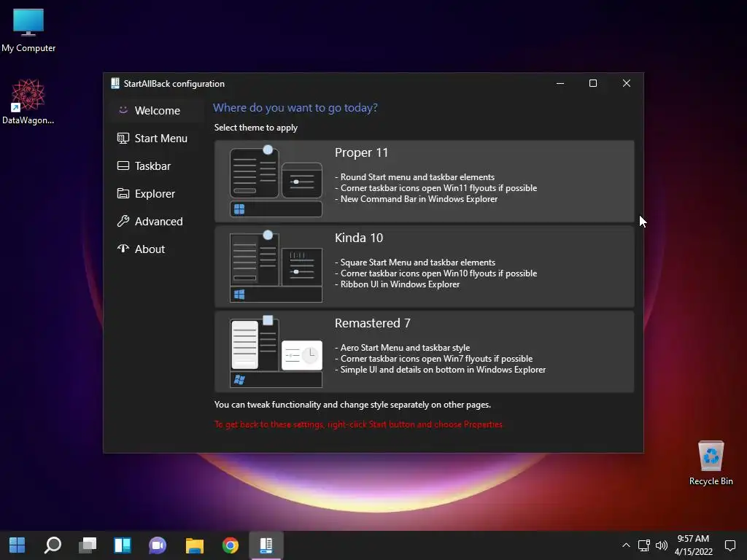Select the DataWagon desktop shortcut
Image resolution: width=747 pixels, height=560 pixels.
pos(28,101)
